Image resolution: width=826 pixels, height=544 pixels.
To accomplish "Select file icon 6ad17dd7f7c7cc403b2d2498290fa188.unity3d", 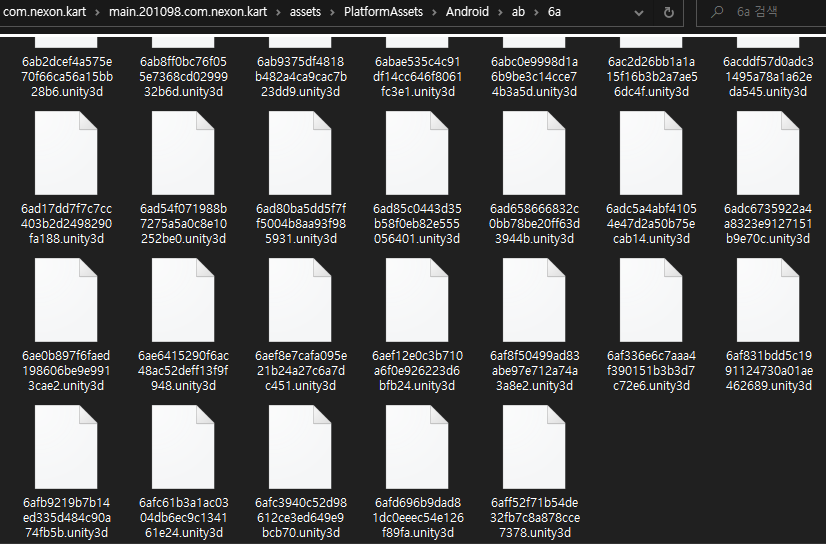I will pyautogui.click(x=66, y=153).
